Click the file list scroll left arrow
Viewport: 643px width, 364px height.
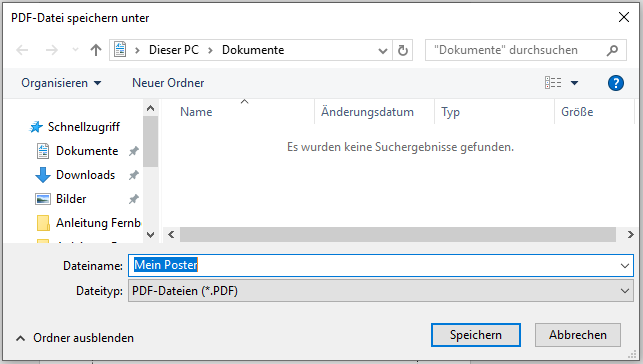(x=171, y=234)
